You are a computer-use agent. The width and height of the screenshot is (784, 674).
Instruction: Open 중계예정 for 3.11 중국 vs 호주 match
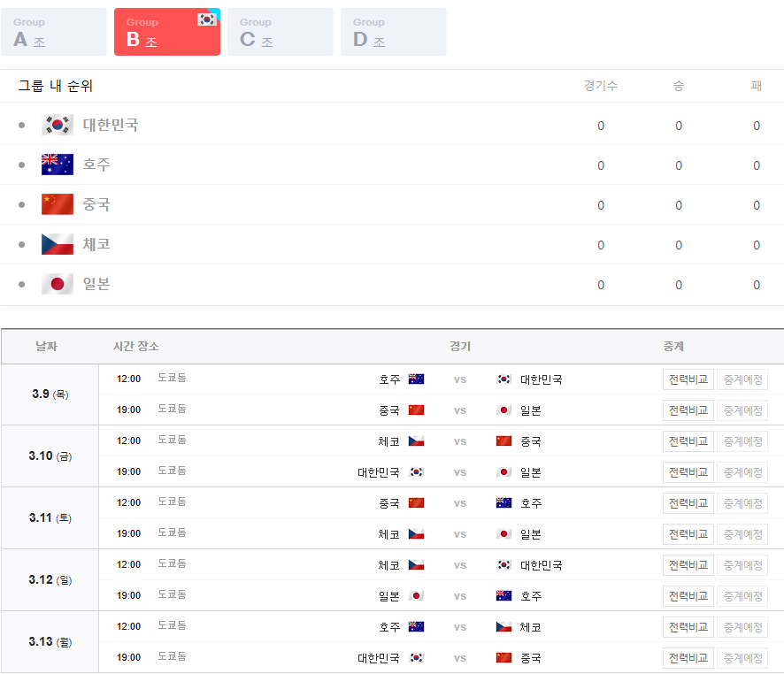pos(742,503)
